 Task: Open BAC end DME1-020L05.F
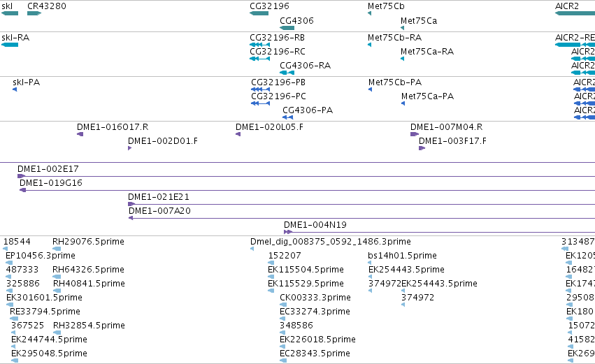(238, 134)
